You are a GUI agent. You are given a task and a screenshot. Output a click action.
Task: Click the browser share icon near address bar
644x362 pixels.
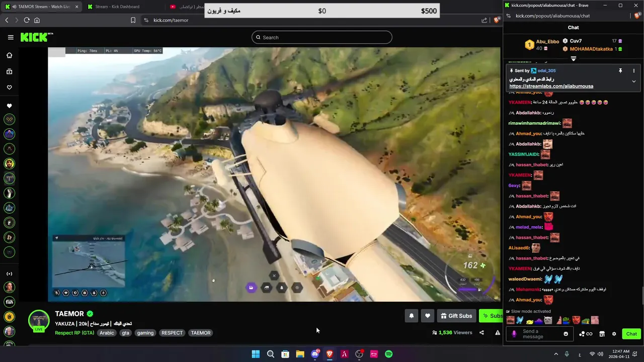pyautogui.click(x=484, y=20)
